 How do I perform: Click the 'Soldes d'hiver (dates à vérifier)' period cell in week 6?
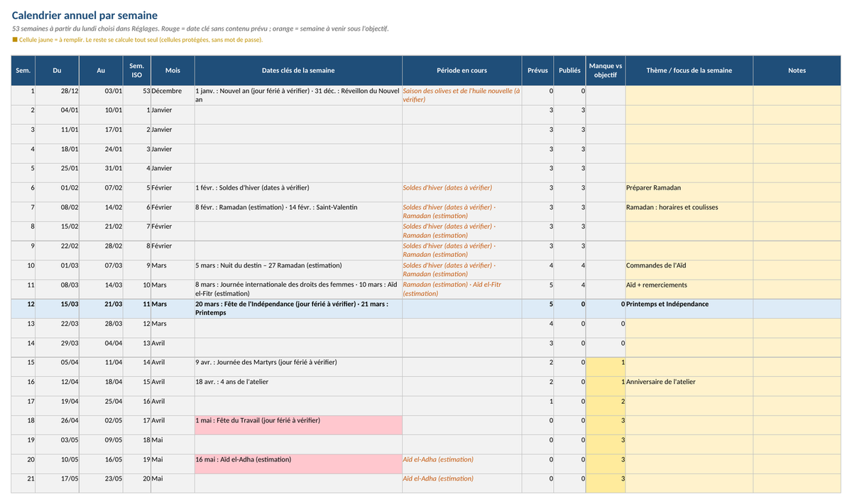pyautogui.click(x=462, y=192)
